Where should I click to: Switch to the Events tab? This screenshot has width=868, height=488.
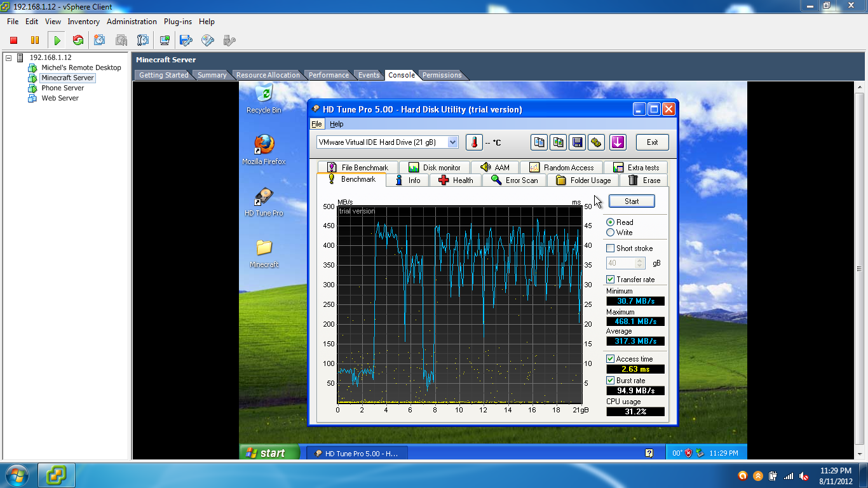369,75
